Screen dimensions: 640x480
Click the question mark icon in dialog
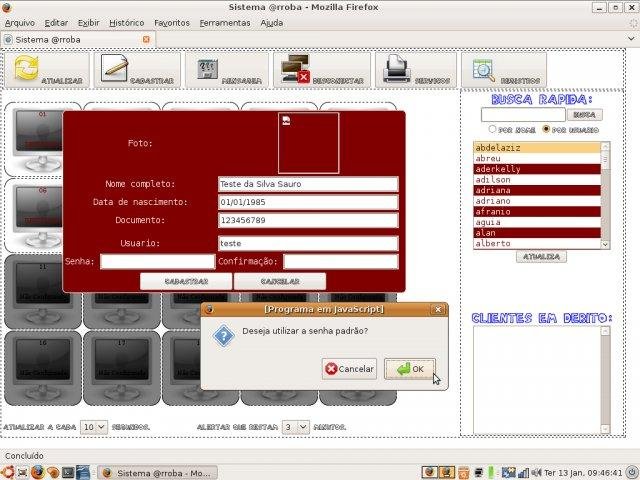tap(224, 336)
